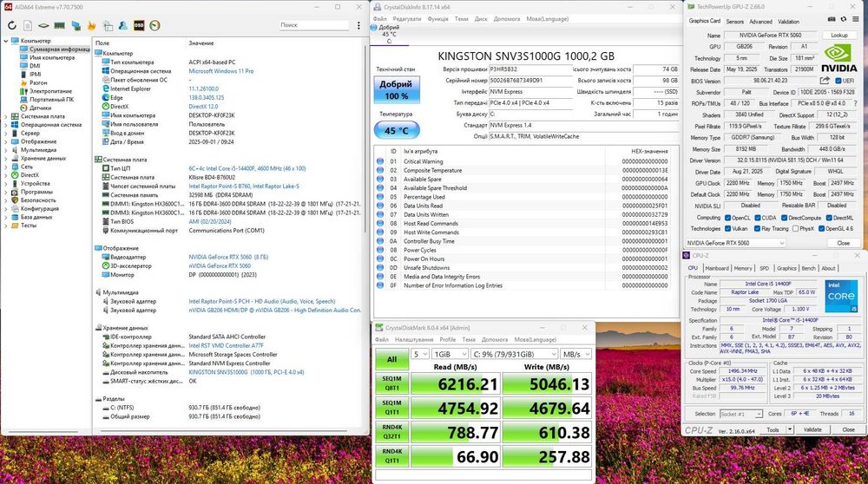Click the flame stability test icon in AIDA64
The image size is (868, 484).
point(92,25)
